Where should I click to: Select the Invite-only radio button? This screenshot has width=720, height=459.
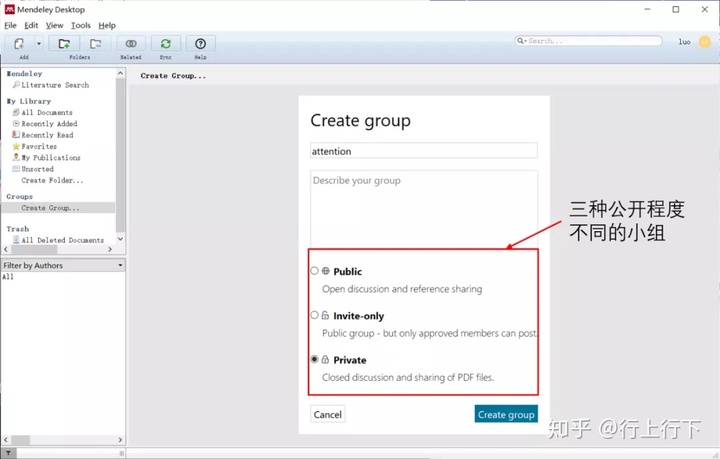tap(314, 315)
